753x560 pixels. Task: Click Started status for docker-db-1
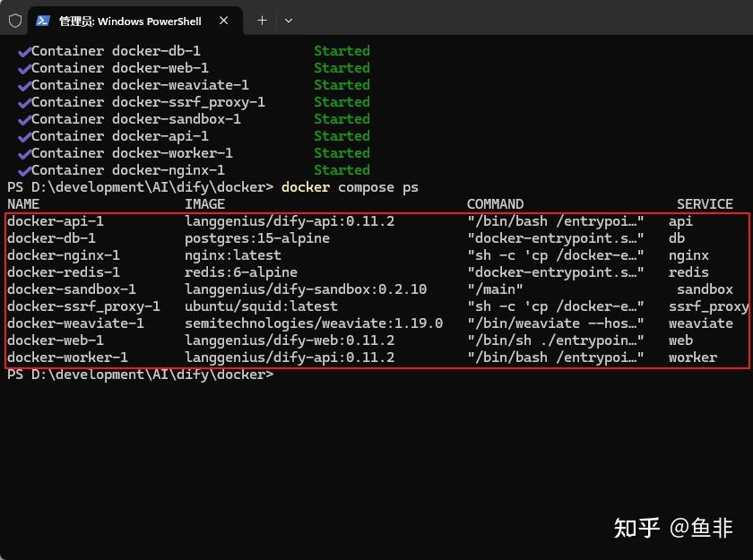[342, 51]
